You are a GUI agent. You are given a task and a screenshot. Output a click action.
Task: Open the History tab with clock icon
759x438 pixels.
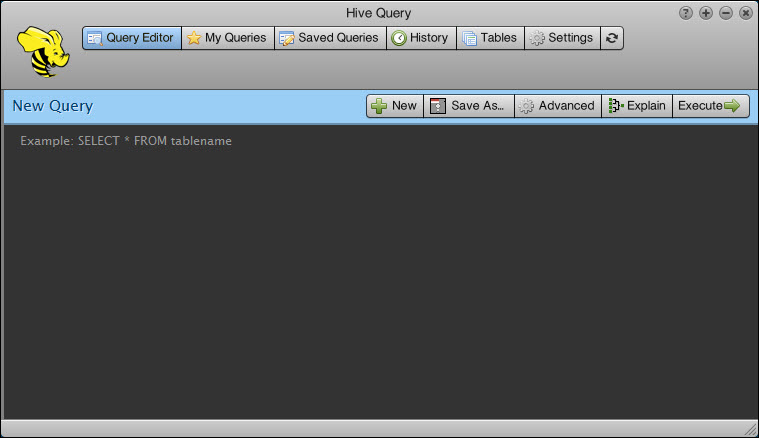420,38
